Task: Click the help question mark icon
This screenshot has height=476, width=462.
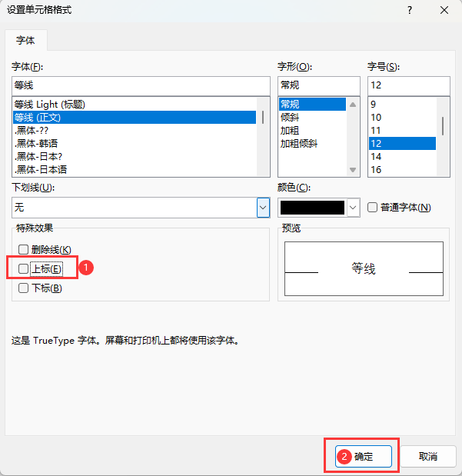Action: (410, 10)
